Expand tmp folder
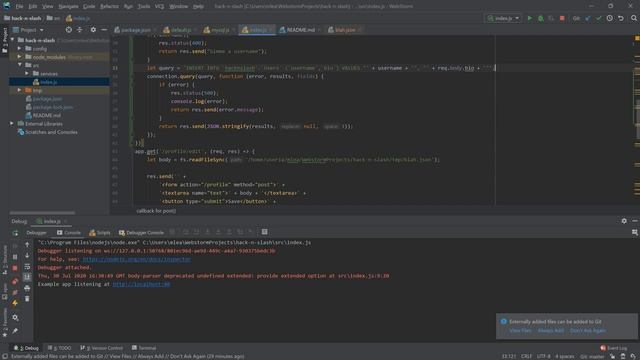Screen dimensions: 640x360 coord(20,90)
